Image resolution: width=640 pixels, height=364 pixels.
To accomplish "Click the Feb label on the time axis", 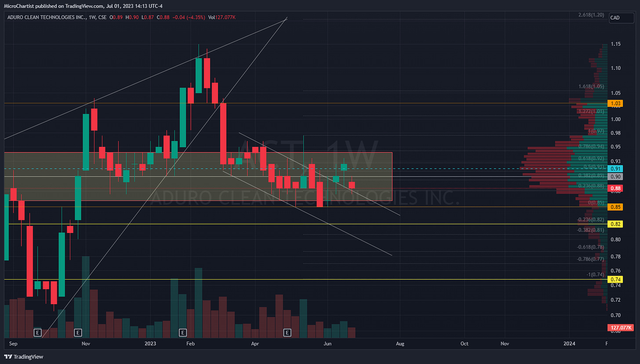I will [x=190, y=343].
